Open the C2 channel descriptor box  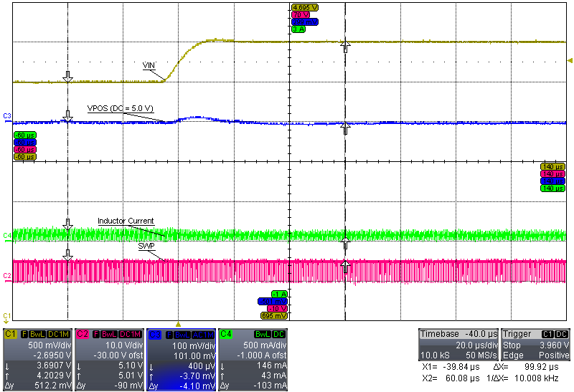(109, 359)
